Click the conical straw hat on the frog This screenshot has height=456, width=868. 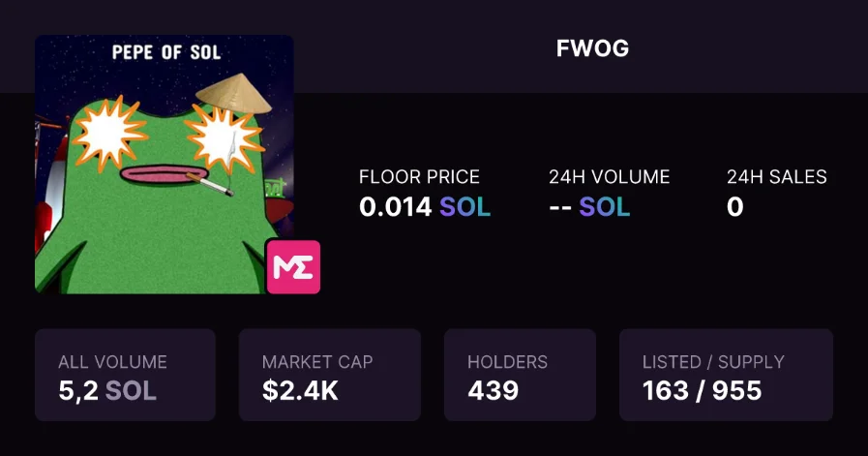tap(233, 93)
